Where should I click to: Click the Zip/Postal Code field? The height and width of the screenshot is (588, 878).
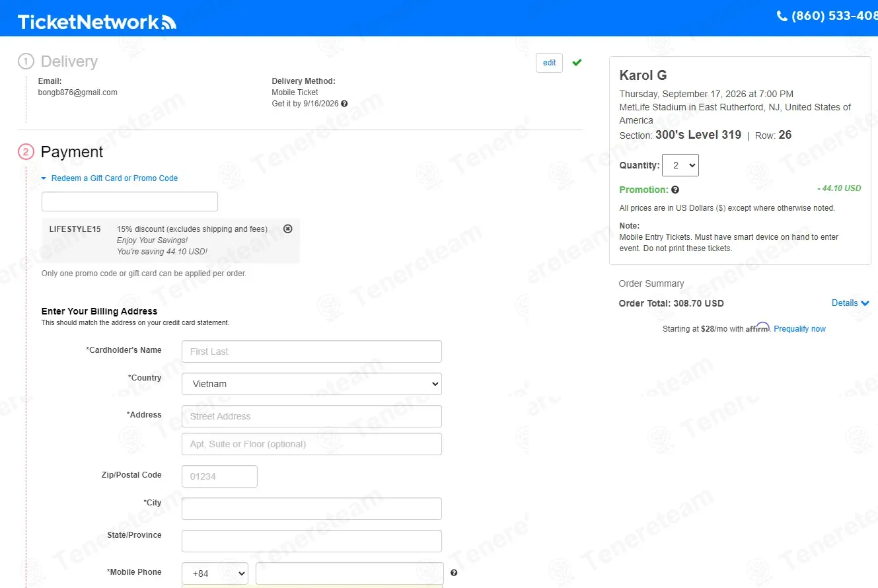click(219, 476)
